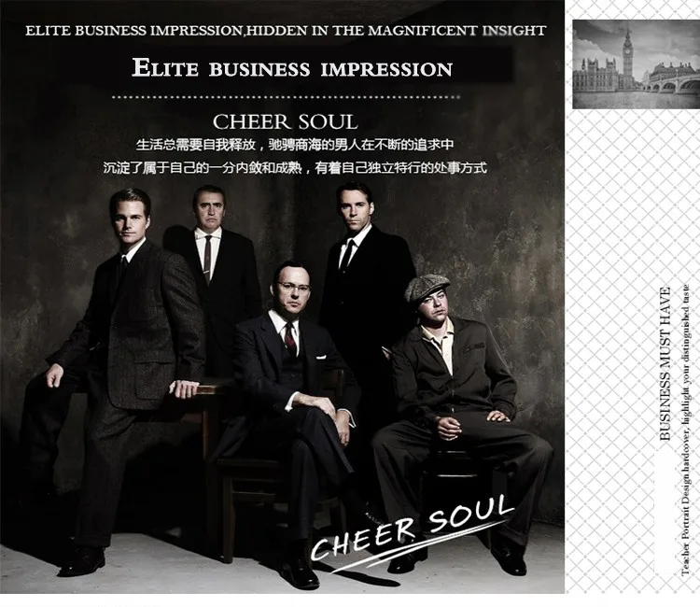Click the tie clip on the back-left man
The width and height of the screenshot is (700, 607).
click(x=207, y=270)
